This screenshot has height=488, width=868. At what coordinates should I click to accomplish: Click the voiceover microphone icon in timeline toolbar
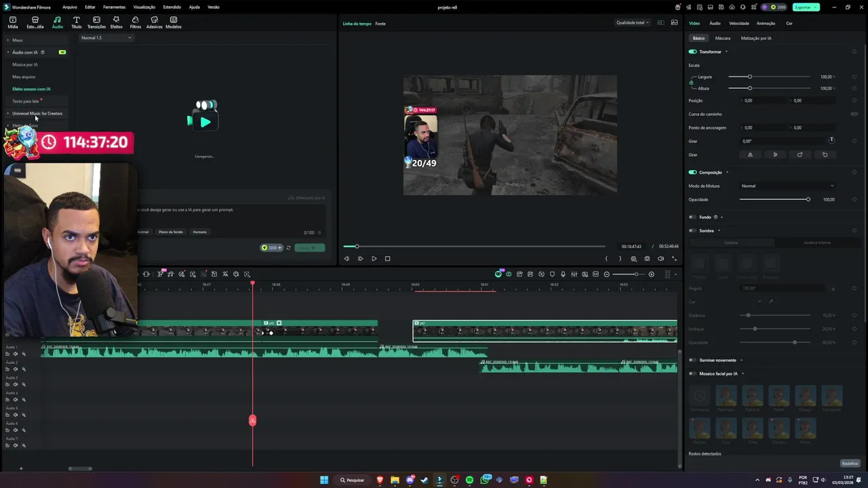pyautogui.click(x=563, y=274)
